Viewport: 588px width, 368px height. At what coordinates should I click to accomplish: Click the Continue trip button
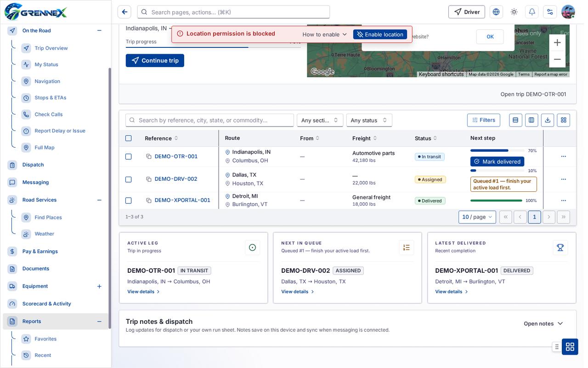(x=155, y=60)
